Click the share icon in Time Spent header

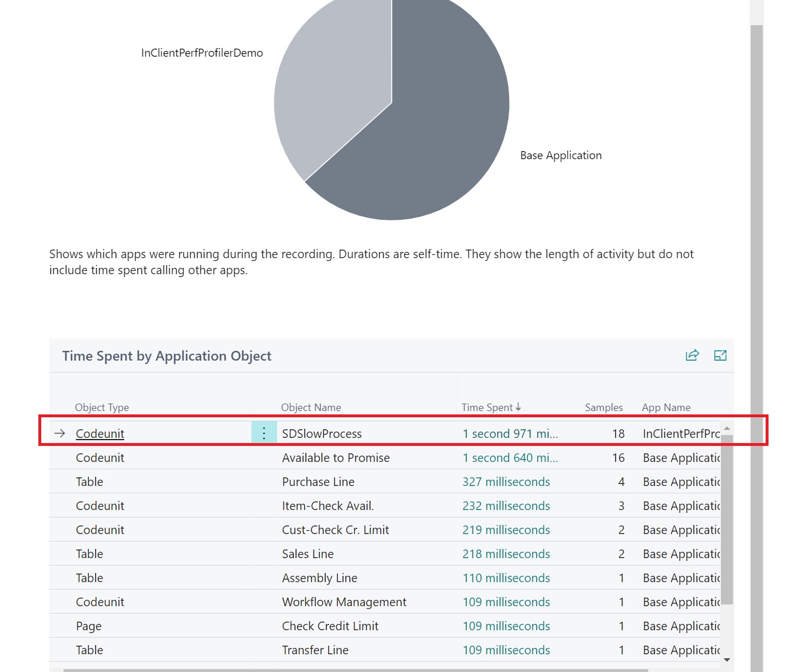pyautogui.click(x=692, y=355)
